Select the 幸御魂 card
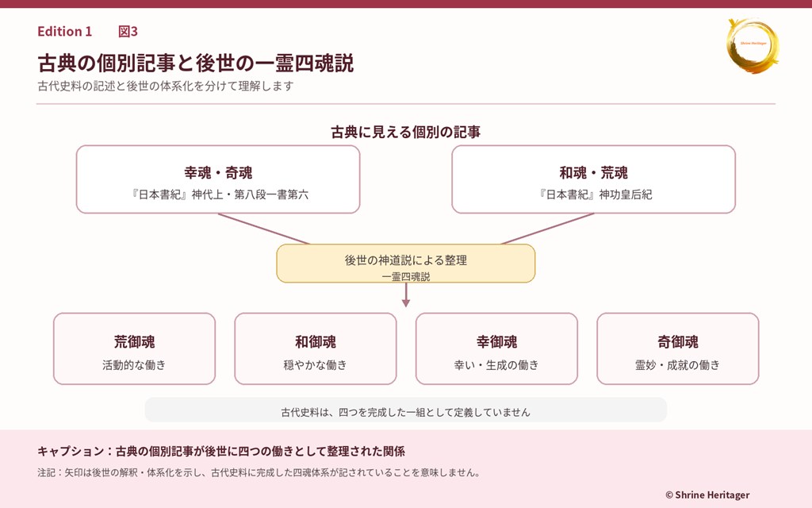 pyautogui.click(x=496, y=349)
